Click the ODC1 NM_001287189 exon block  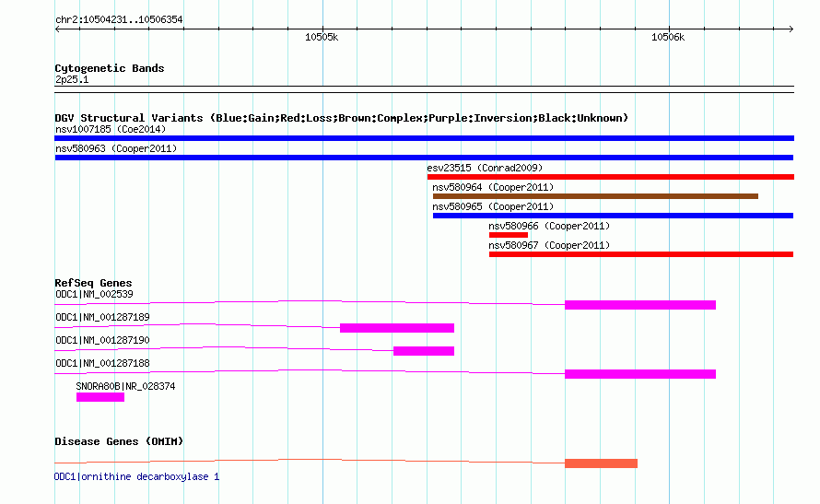click(397, 328)
